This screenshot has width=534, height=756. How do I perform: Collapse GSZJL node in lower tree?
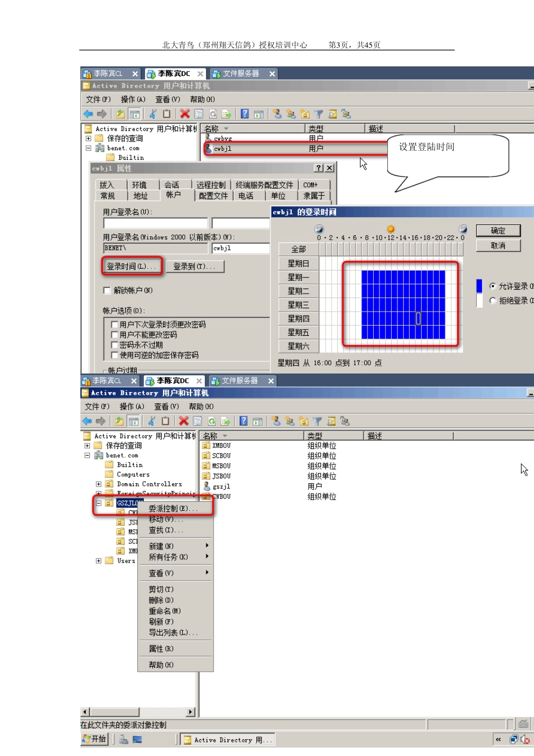pyautogui.click(x=98, y=503)
